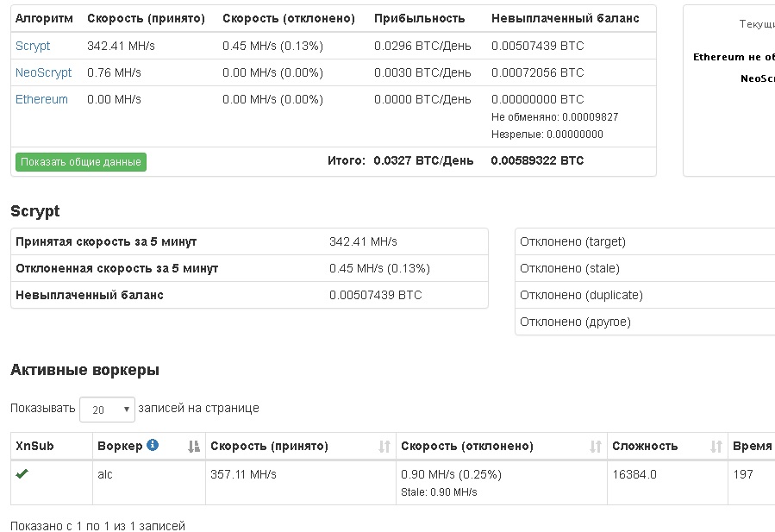Click sort arrows in the Воркер column
775x532 pixels.
[194, 447]
